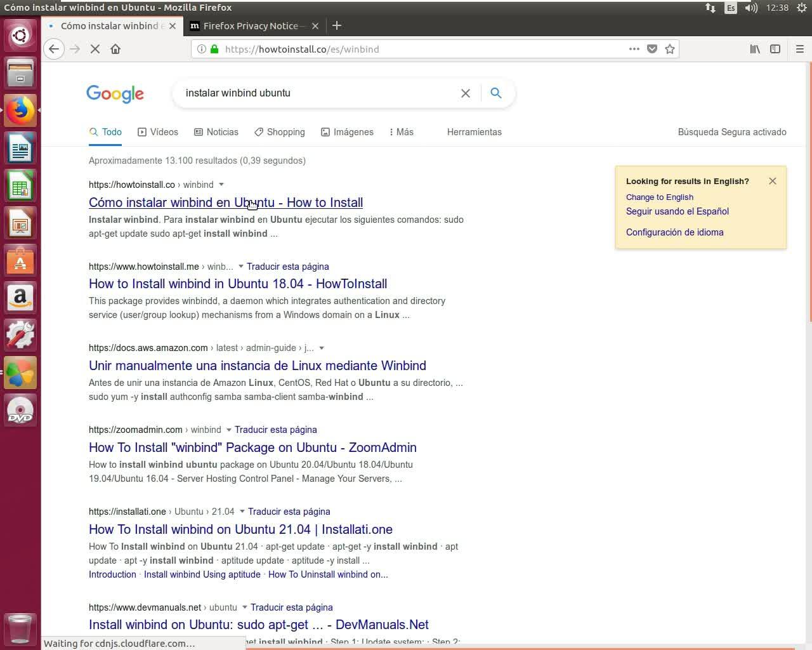The width and height of the screenshot is (812, 650).
Task: Show site information for howtoinstall.co
Action: pyautogui.click(x=201, y=49)
